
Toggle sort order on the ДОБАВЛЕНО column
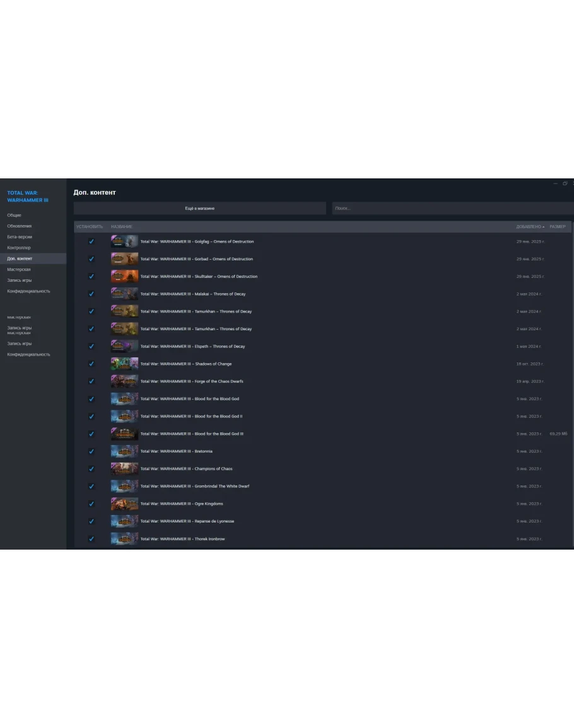(x=529, y=226)
